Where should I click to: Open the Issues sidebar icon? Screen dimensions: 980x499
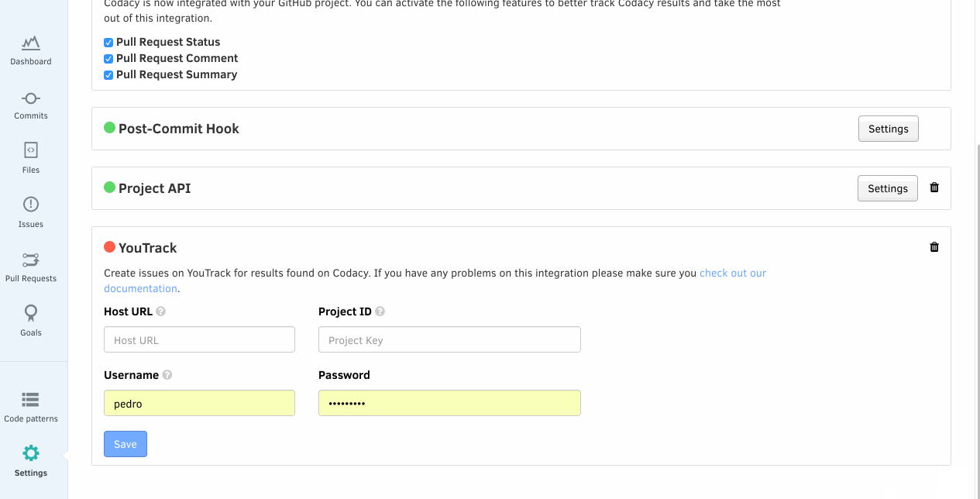tap(31, 205)
